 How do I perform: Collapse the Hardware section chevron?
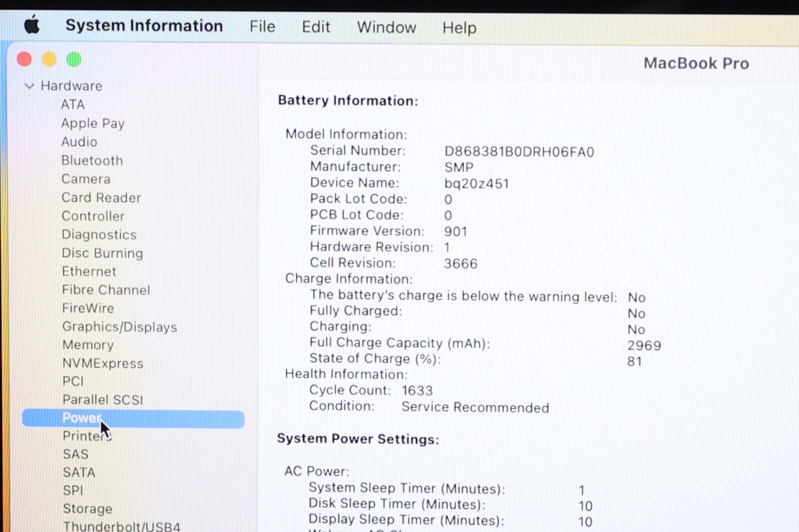click(x=29, y=86)
